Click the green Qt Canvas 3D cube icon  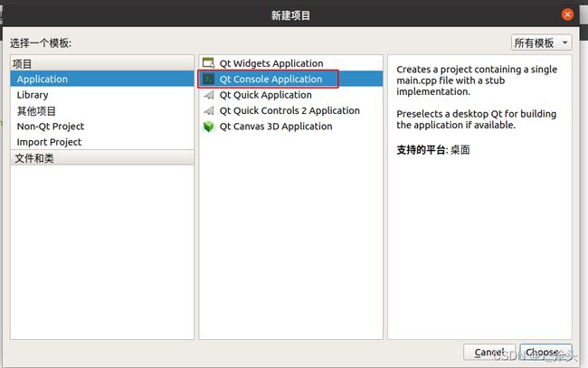click(208, 127)
